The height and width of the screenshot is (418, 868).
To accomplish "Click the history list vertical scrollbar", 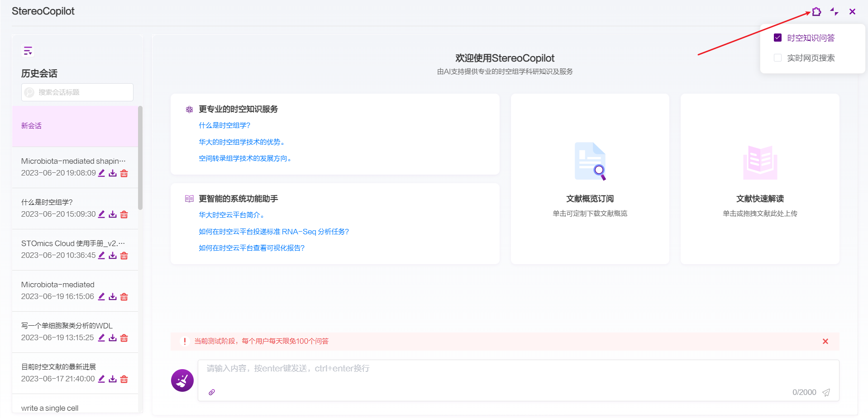I will [x=140, y=158].
